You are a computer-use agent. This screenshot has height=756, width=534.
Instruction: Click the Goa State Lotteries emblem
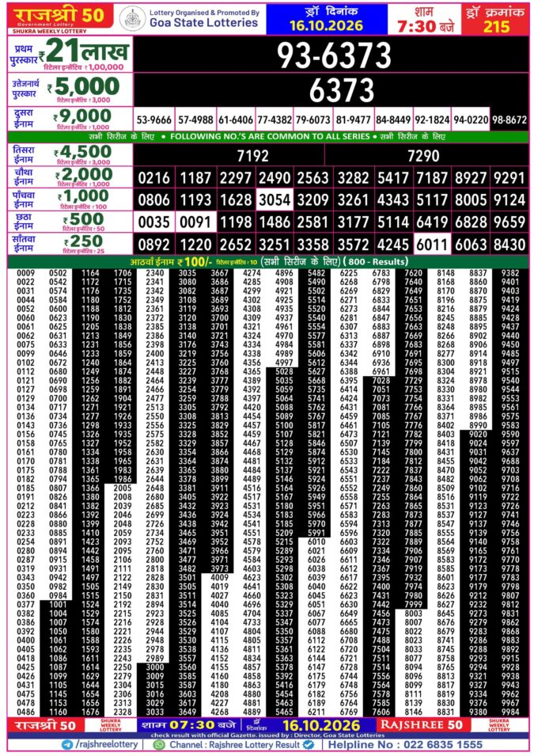[x=131, y=19]
